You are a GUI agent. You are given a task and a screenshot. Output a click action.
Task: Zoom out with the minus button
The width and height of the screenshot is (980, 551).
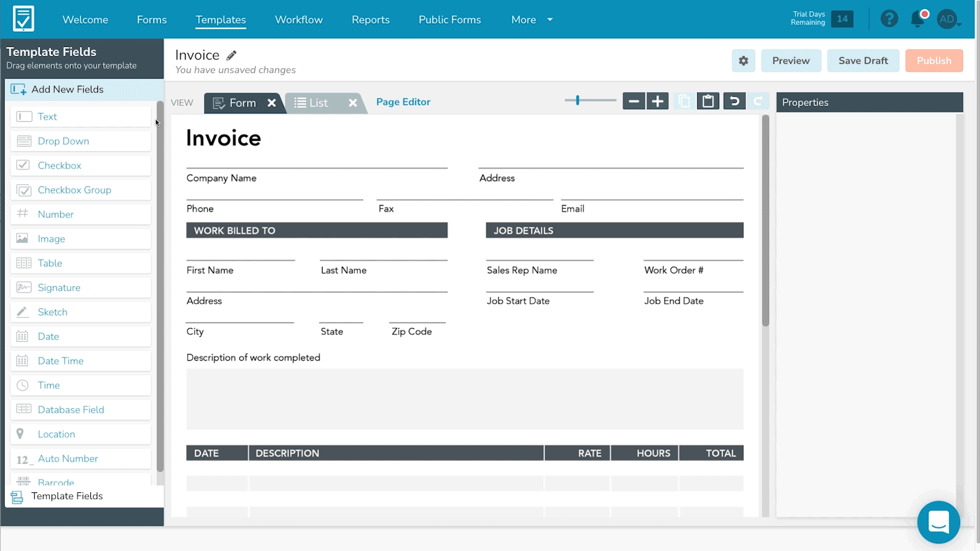633,102
